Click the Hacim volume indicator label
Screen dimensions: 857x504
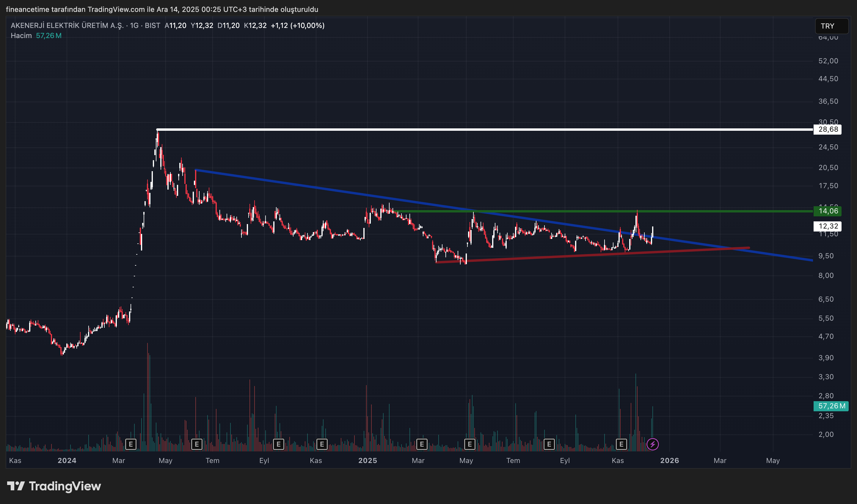tap(21, 36)
